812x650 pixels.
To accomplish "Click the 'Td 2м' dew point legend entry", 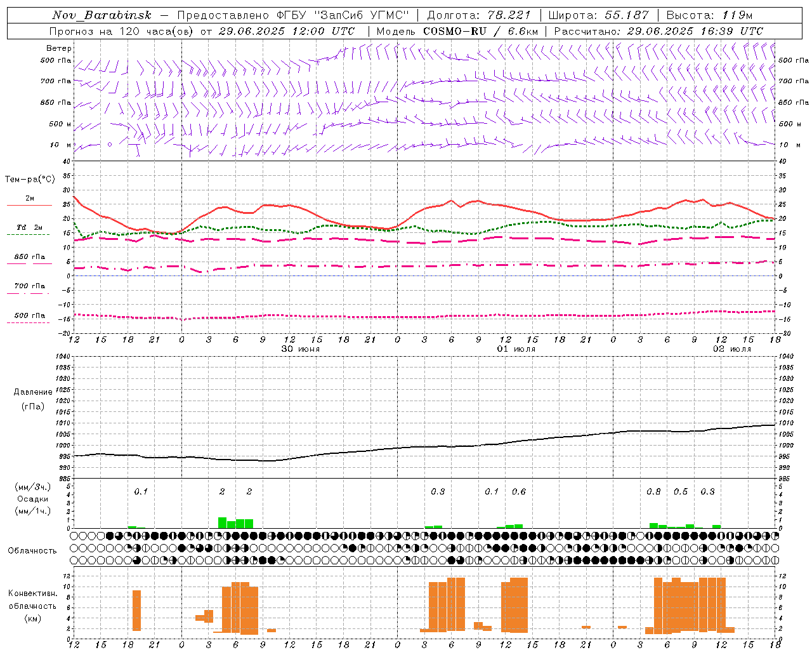I will 29,227.
